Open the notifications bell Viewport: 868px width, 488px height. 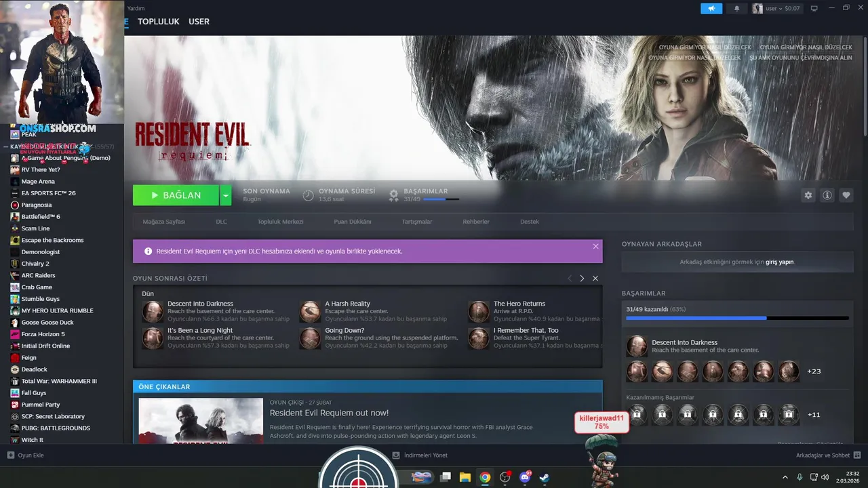[736, 9]
